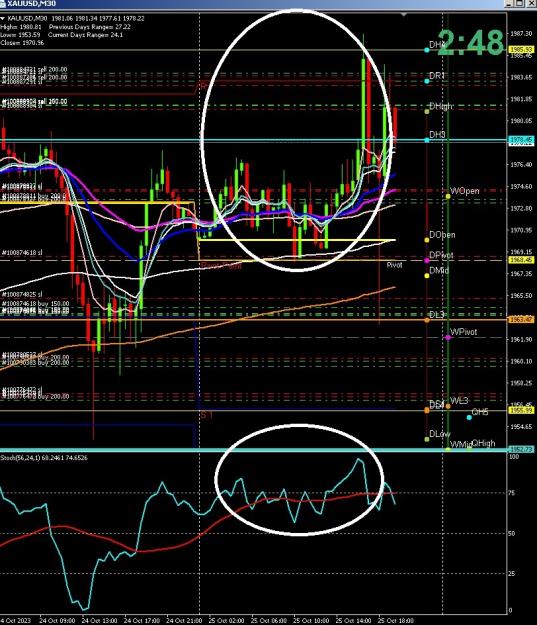Click the cyan DH4 pivot marker dot
Screen dimensions: 537x625
(427, 50)
